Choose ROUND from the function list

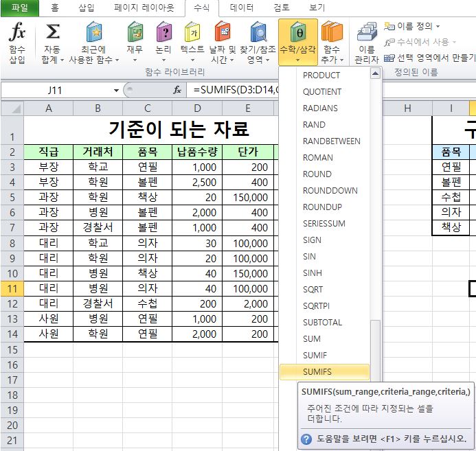click(324, 174)
